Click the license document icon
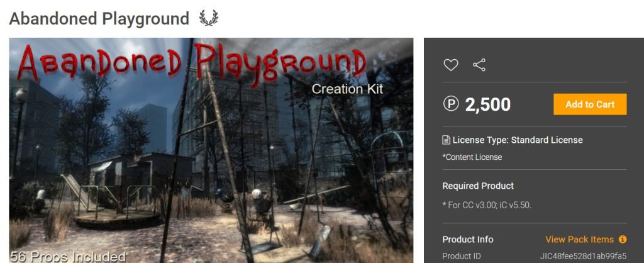 446,140
